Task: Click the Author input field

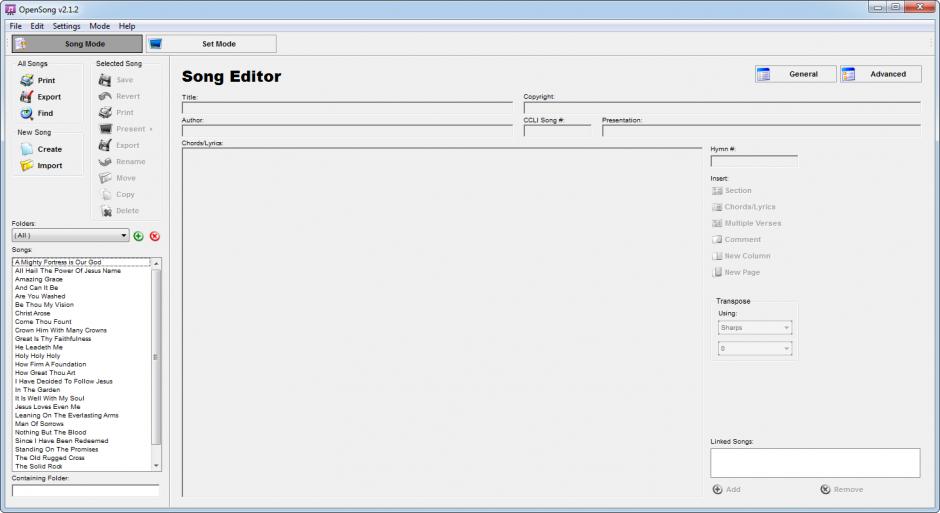Action: [x=347, y=130]
